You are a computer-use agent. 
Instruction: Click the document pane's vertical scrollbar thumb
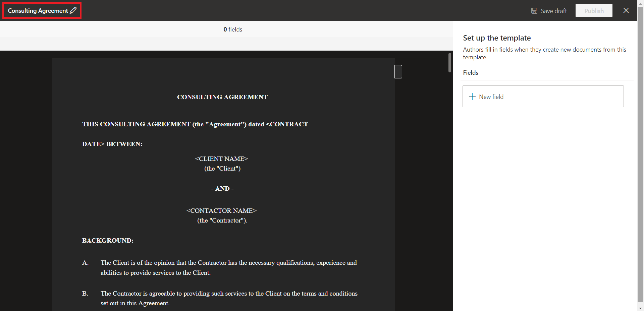[449, 62]
